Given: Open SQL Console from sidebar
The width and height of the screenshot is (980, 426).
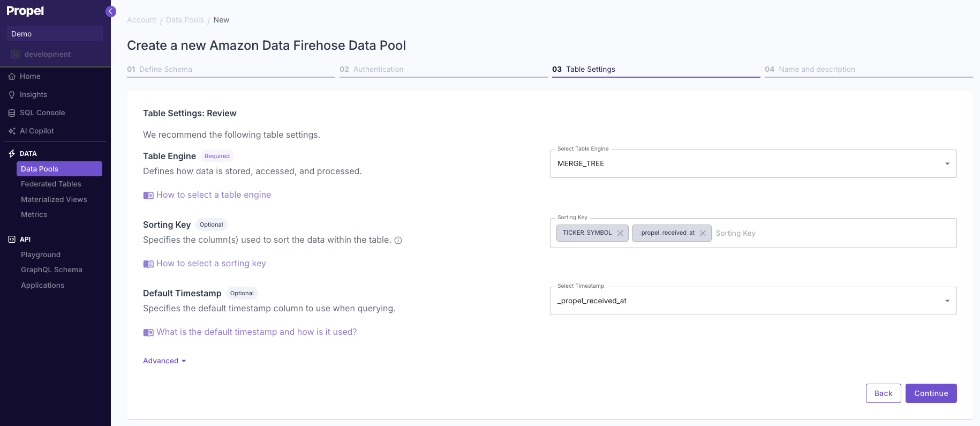Looking at the screenshot, I should click(x=42, y=113).
